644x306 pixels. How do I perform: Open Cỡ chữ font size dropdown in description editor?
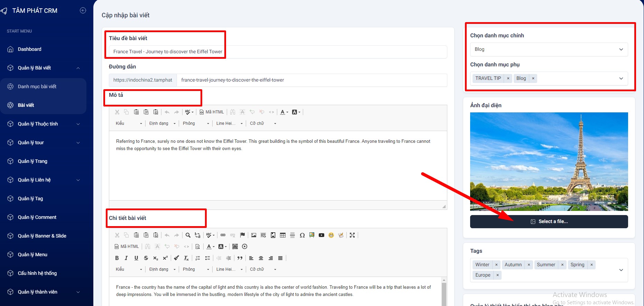[263, 123]
